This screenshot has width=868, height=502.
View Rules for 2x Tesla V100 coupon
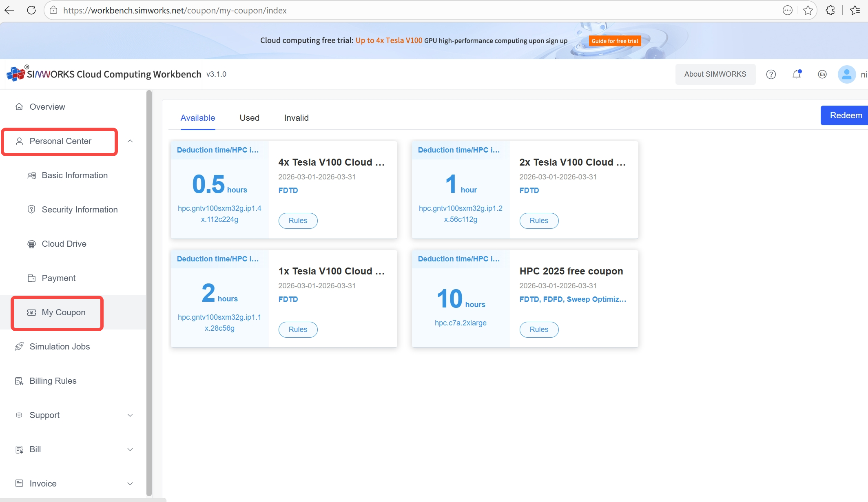pyautogui.click(x=539, y=221)
